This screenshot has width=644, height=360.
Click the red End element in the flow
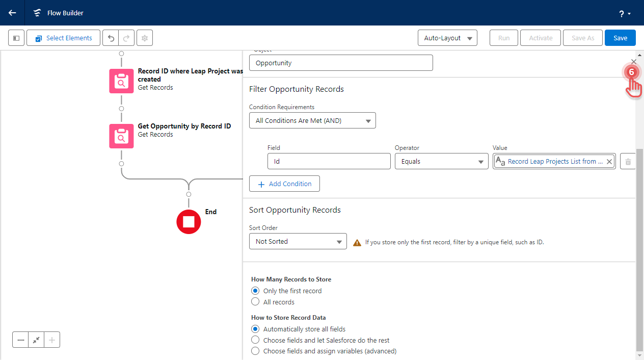189,222
